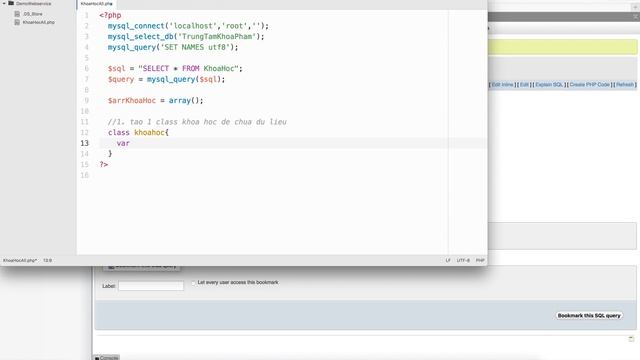The image size is (640, 360).
Task: Collapse the DemoWebservice project folder arrow
Action: 4,3
